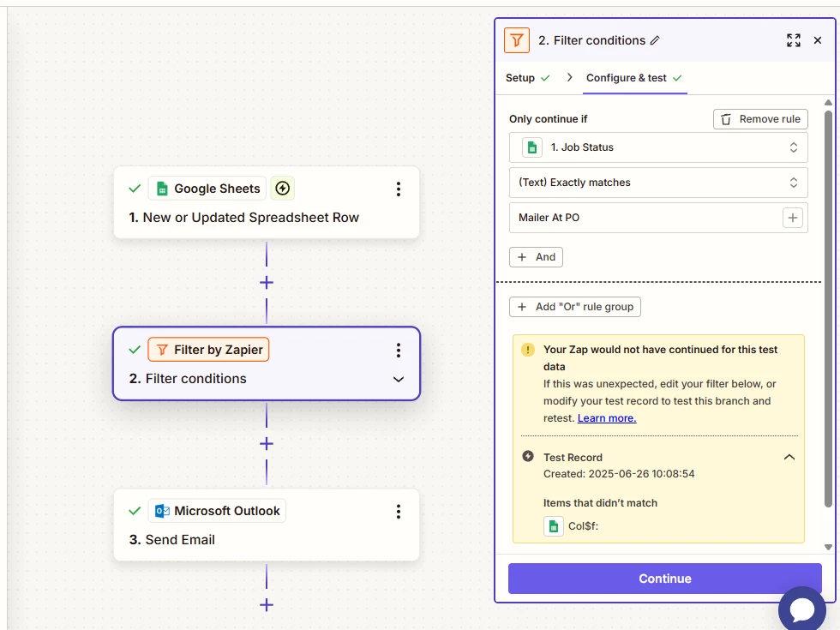The height and width of the screenshot is (630, 840).
Task: Open the Learn more link
Action: (x=607, y=418)
